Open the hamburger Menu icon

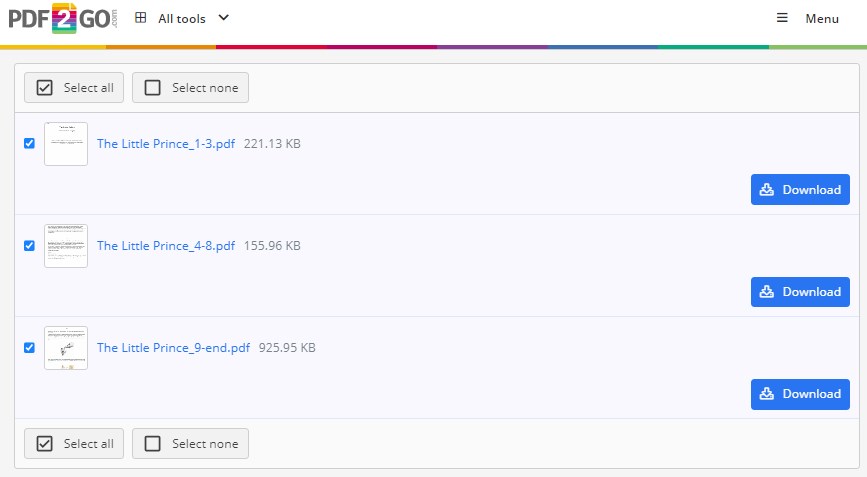click(x=782, y=18)
